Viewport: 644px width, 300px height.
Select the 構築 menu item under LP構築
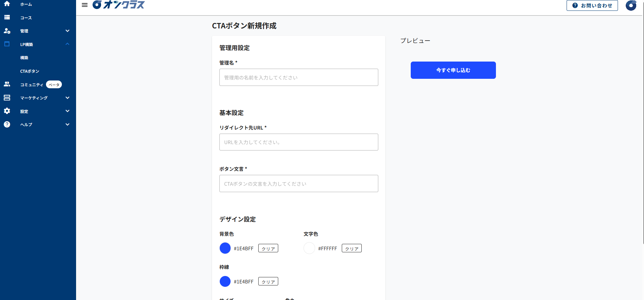(x=25, y=57)
